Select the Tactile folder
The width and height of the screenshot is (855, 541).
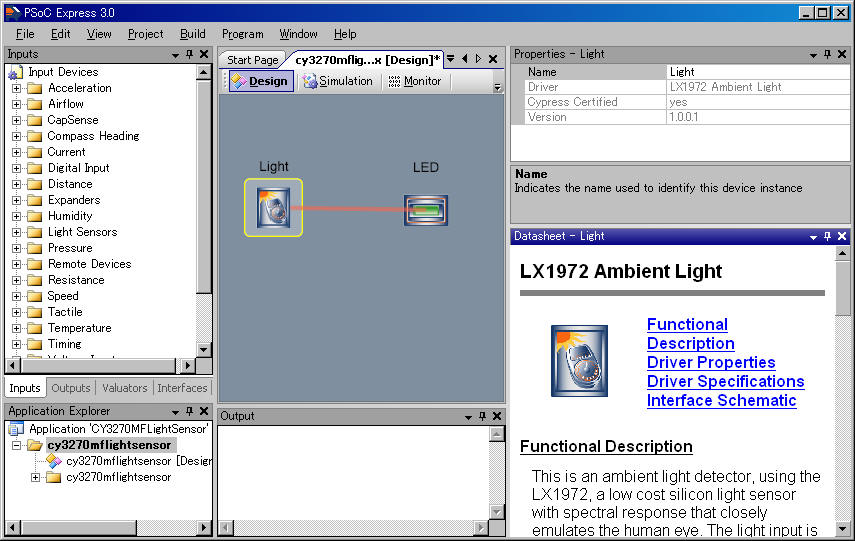pos(65,312)
